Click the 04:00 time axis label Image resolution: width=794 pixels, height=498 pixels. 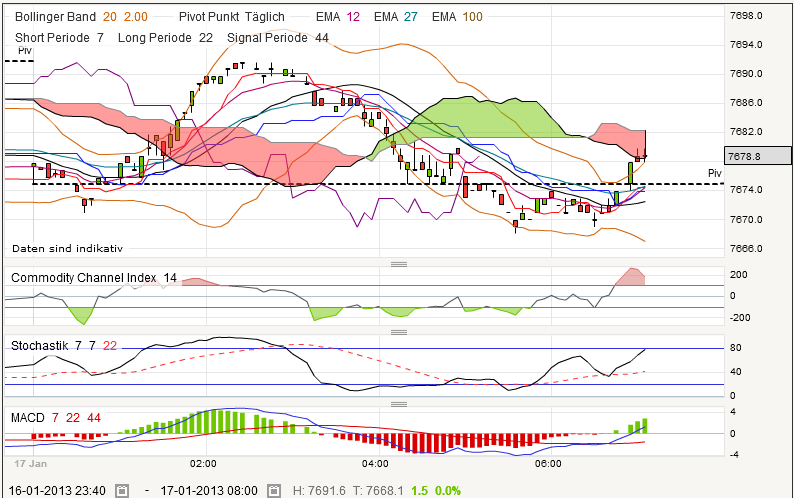tap(375, 464)
